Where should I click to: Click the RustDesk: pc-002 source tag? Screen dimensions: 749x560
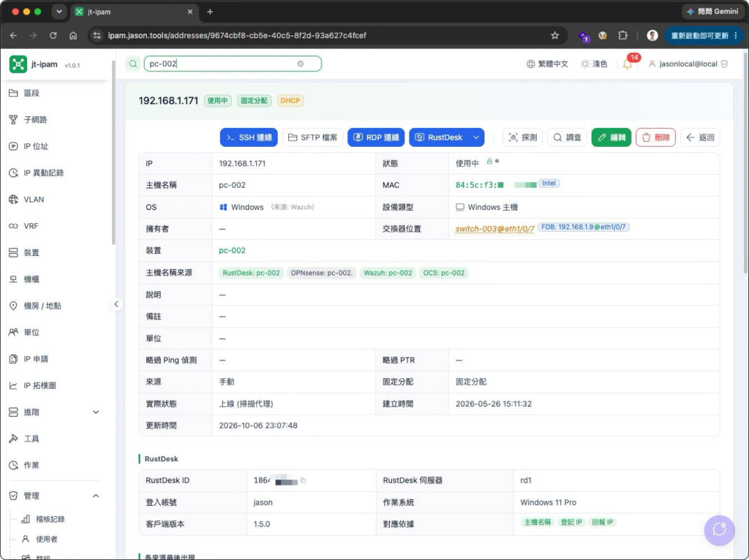click(x=251, y=273)
